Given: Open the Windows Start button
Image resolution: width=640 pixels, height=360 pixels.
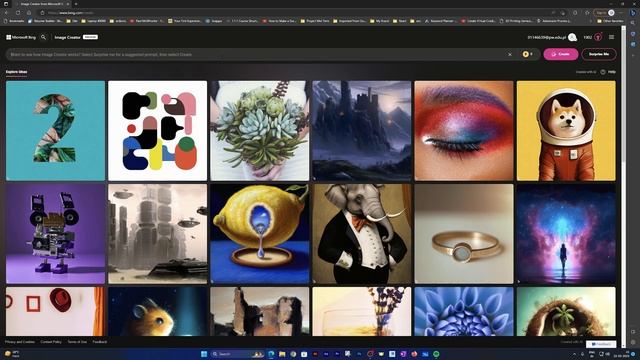Looking at the screenshot, I should (x=204, y=354).
